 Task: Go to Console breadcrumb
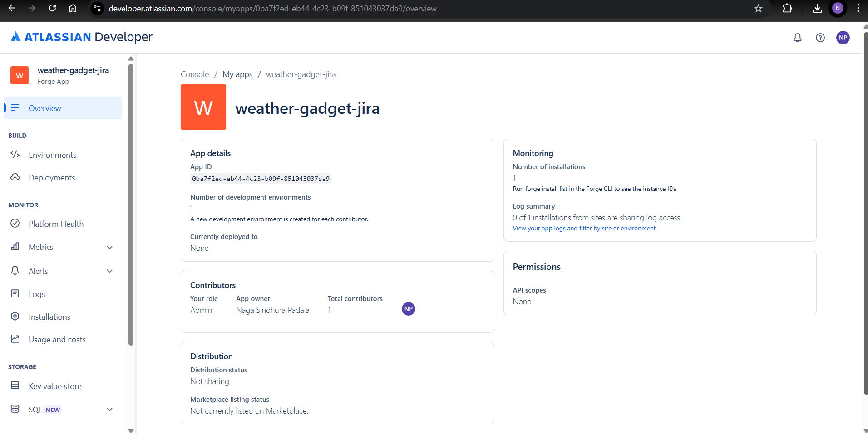pyautogui.click(x=195, y=74)
